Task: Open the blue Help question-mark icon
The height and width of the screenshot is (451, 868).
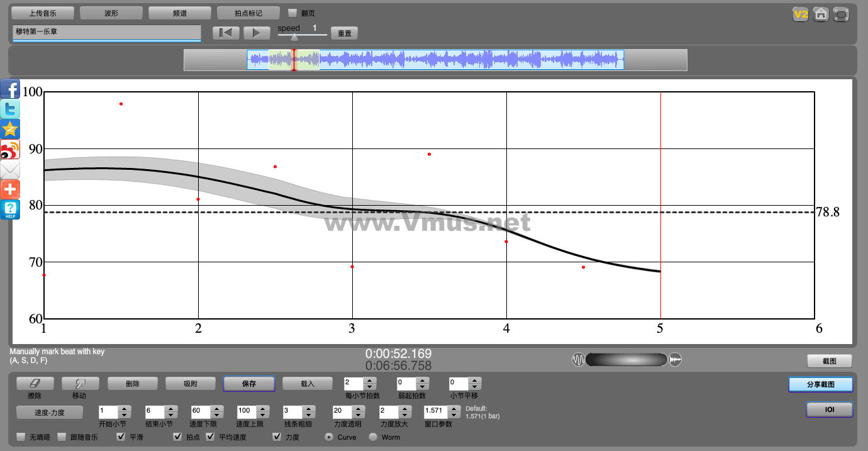Action: 10,209
